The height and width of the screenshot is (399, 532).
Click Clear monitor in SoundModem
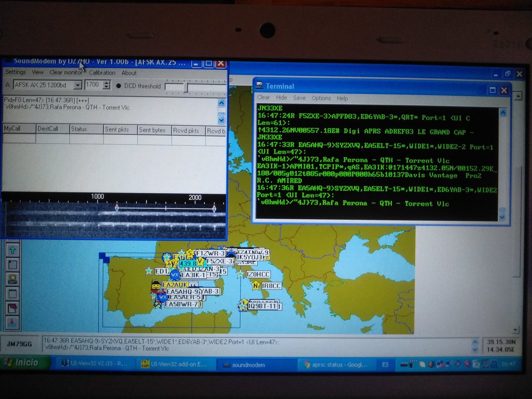(x=66, y=72)
